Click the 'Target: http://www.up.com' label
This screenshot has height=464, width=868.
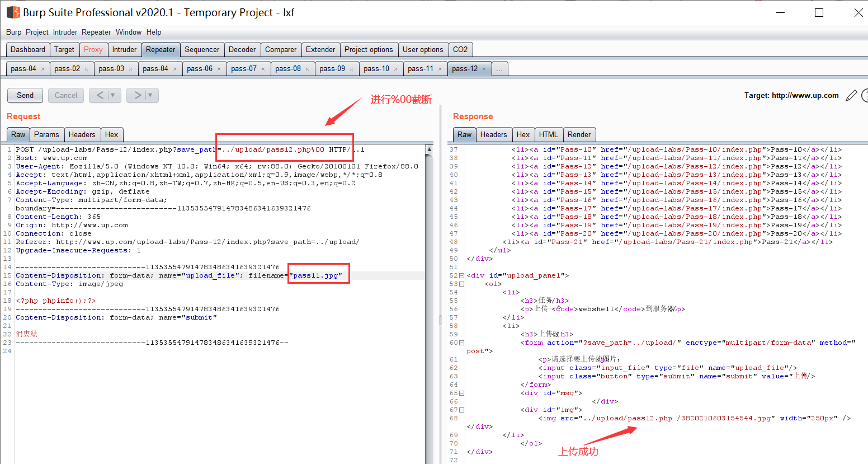pyautogui.click(x=791, y=96)
